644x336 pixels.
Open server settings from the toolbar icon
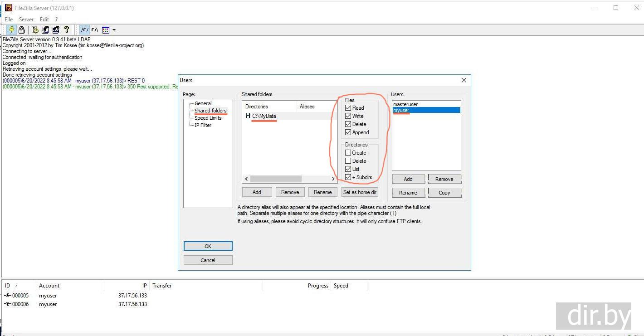coord(35,30)
